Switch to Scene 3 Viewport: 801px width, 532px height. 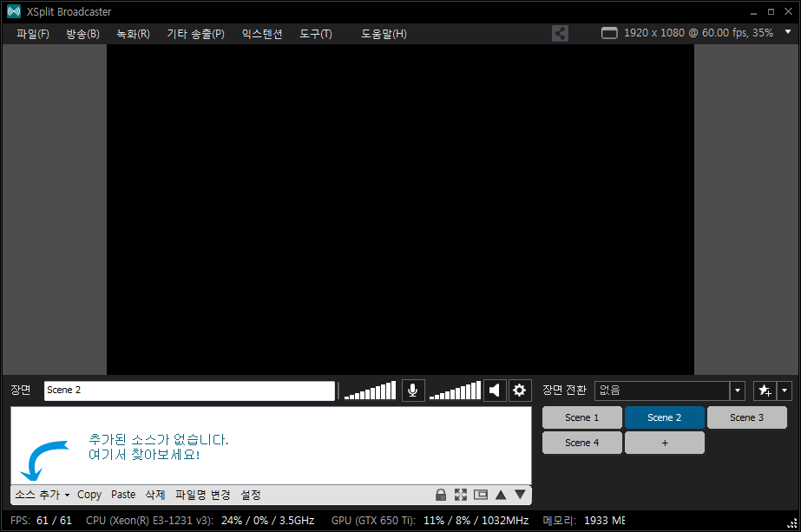point(747,417)
